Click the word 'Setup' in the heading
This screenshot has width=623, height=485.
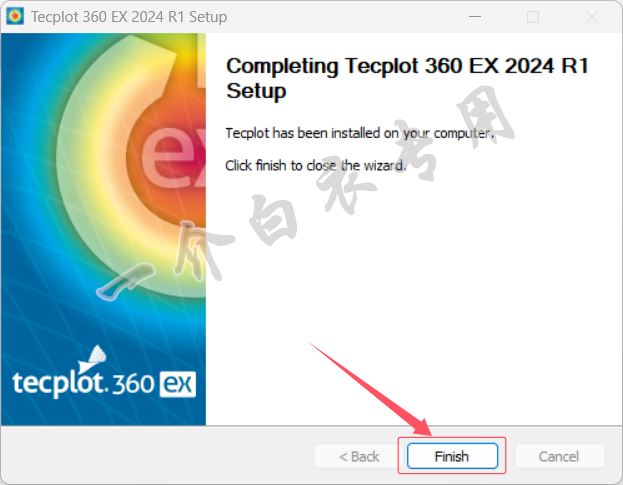tap(256, 91)
